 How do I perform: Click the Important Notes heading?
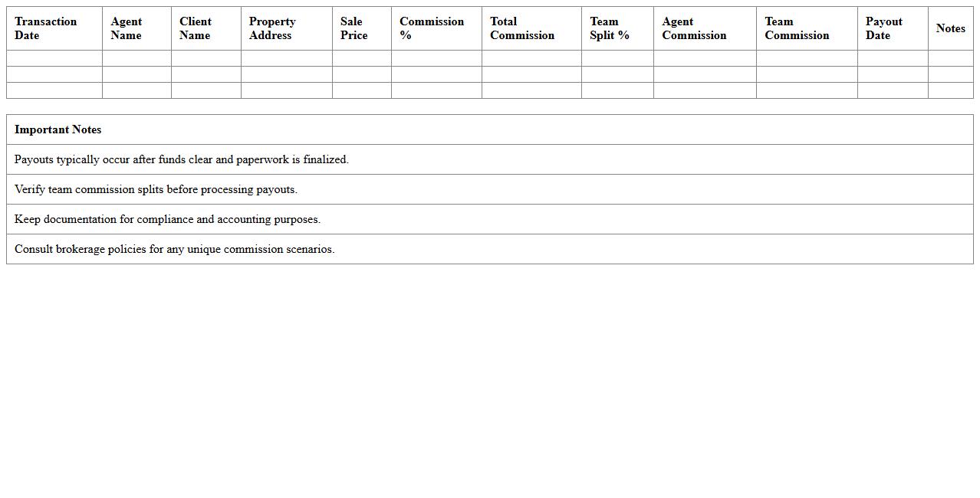click(x=58, y=129)
